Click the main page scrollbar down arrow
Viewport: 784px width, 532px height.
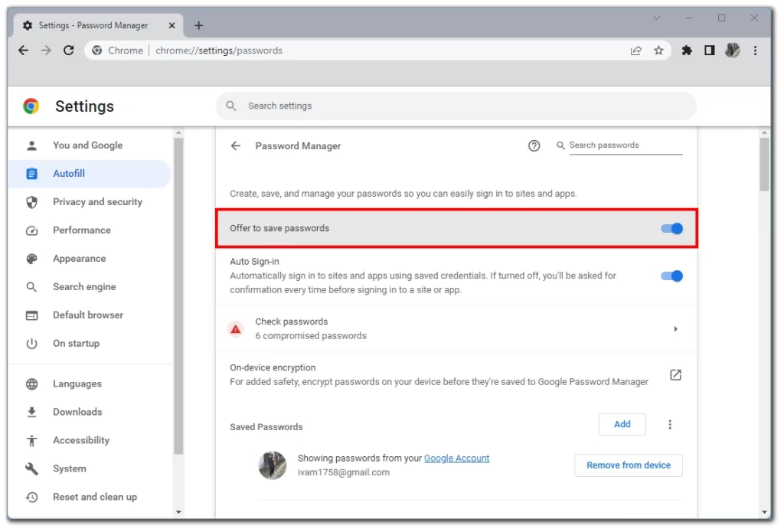coord(765,513)
